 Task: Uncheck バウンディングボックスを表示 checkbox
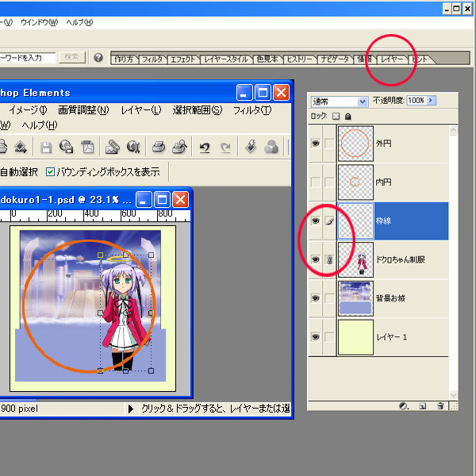click(x=50, y=172)
